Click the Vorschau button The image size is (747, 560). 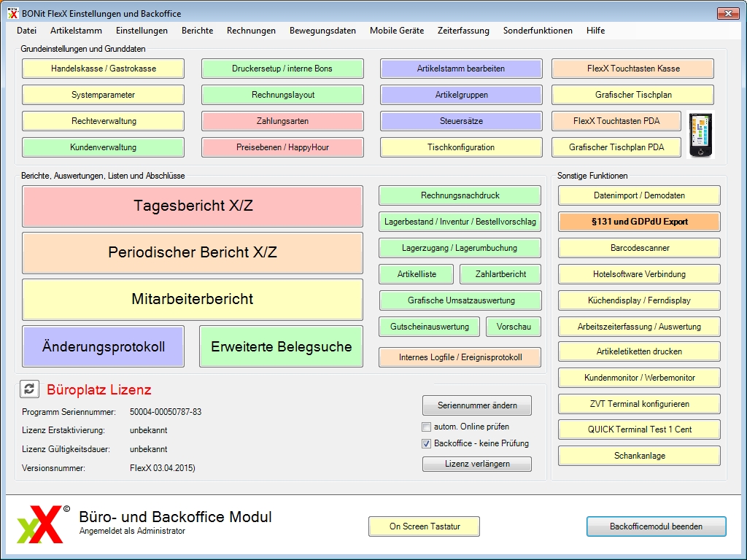point(514,327)
